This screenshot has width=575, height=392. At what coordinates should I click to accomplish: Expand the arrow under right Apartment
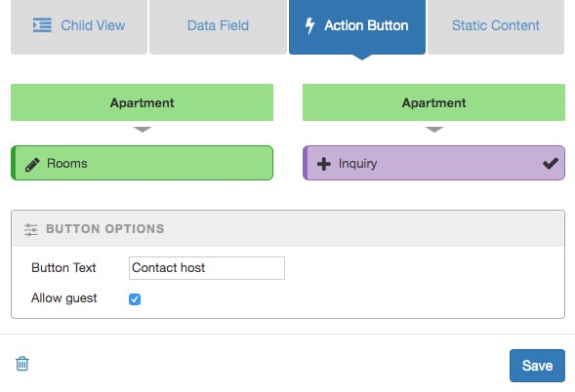point(434,130)
